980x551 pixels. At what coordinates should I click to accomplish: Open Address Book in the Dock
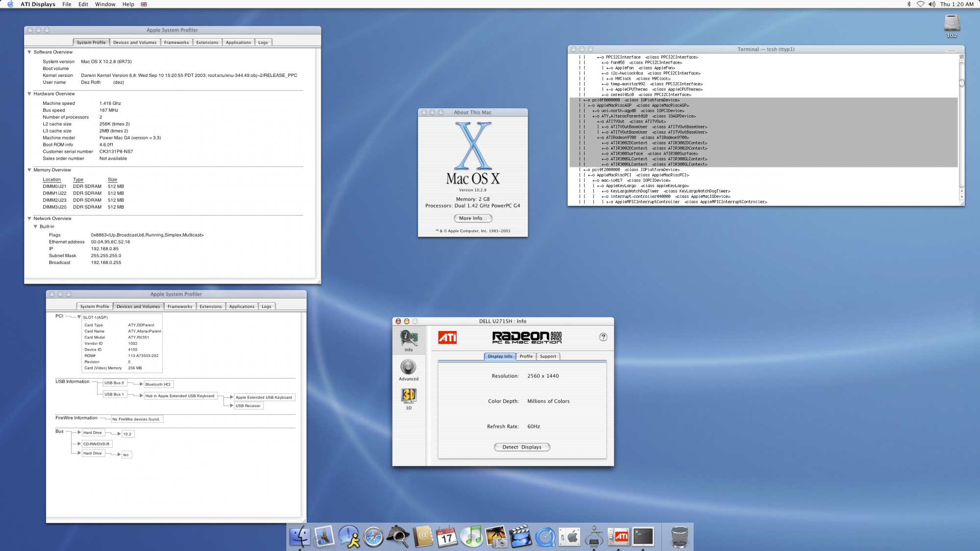click(423, 537)
